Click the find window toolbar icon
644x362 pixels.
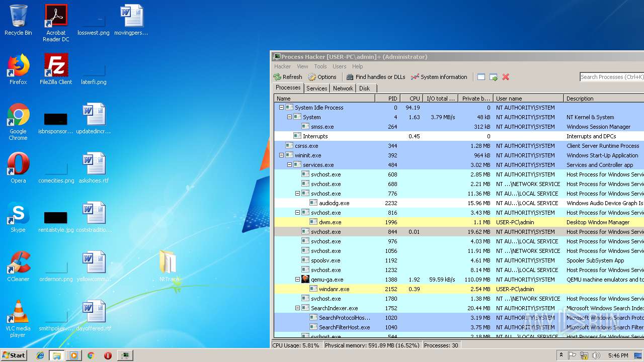tap(481, 77)
